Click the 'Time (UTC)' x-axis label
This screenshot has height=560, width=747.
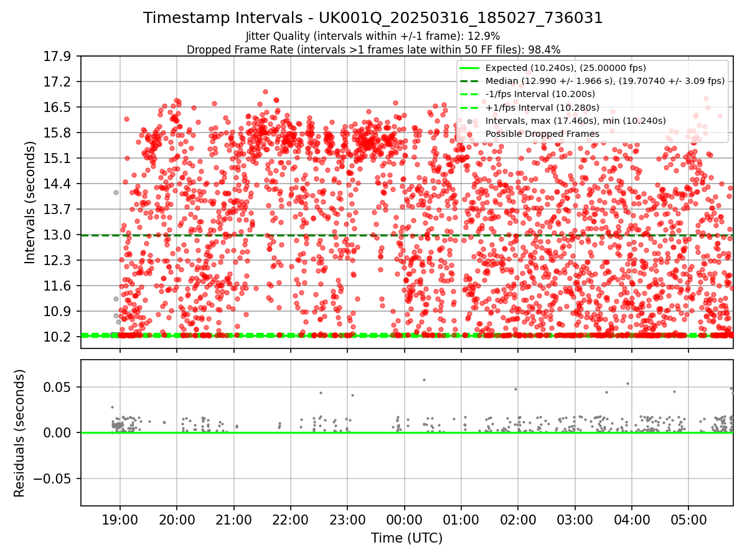pyautogui.click(x=406, y=538)
